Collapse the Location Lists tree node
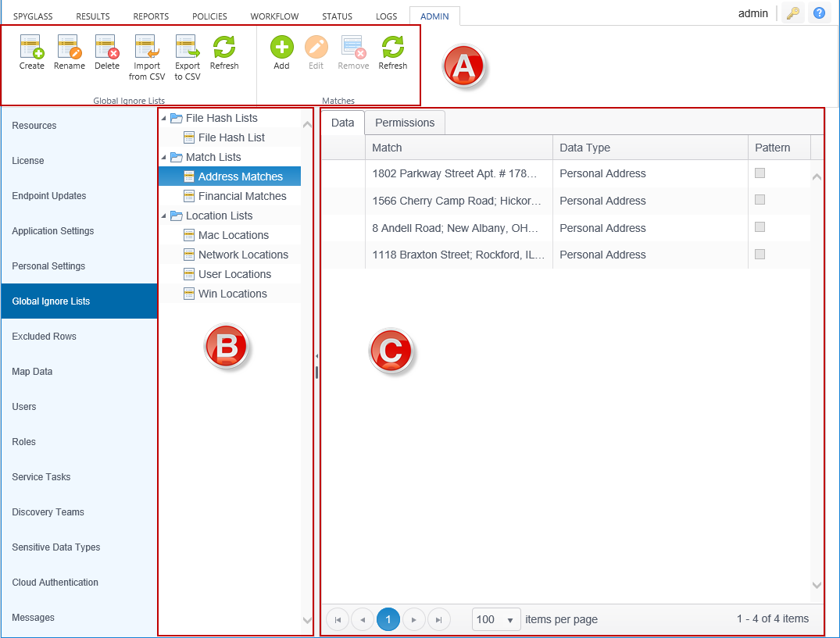Image resolution: width=840 pixels, height=638 pixels. (163, 216)
